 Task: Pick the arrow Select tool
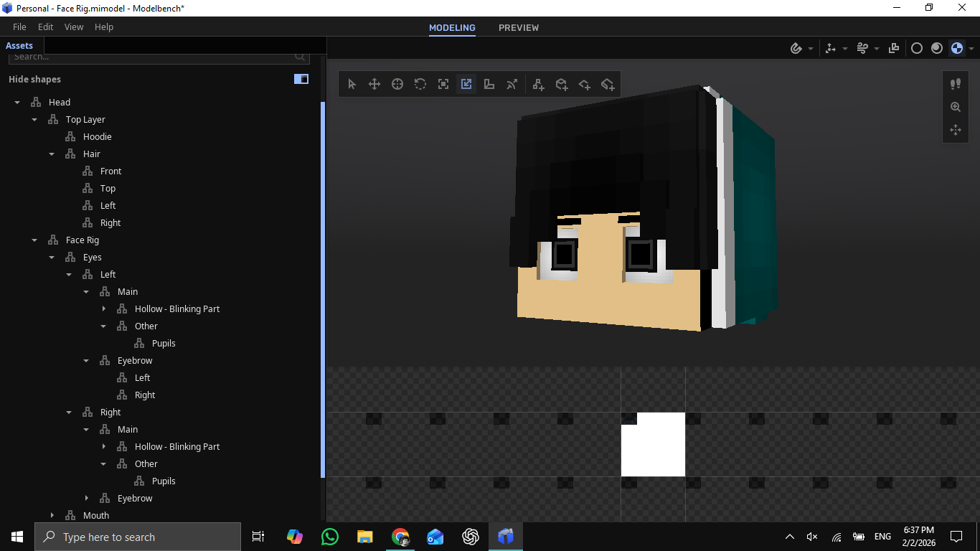tap(352, 84)
